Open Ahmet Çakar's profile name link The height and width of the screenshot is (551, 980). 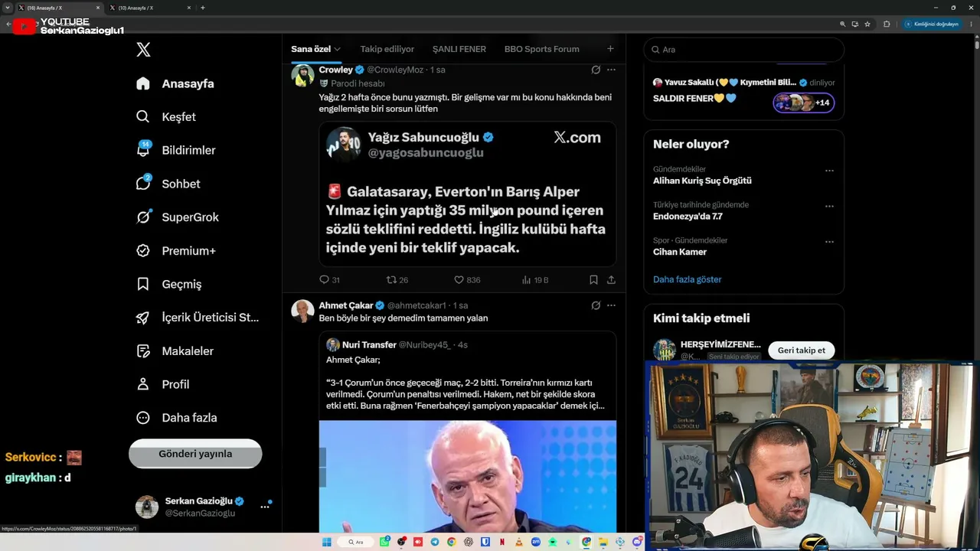(346, 305)
